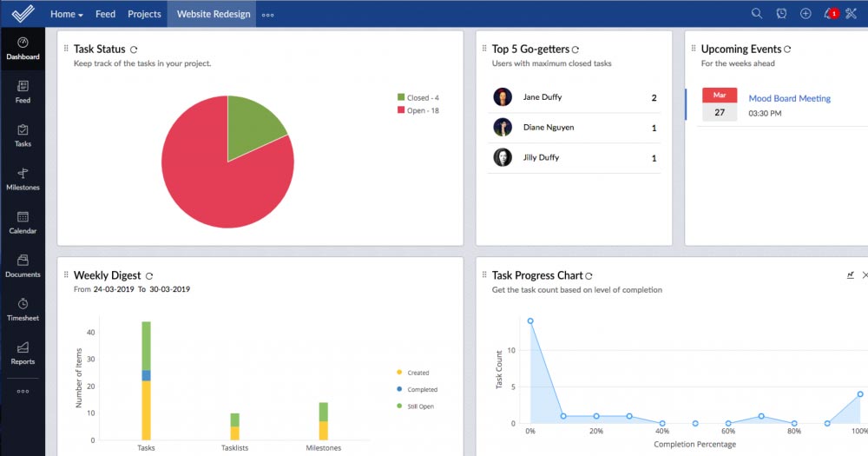Click the red Open pie slice
Viewport: 868px width, 456px height.
(x=208, y=182)
